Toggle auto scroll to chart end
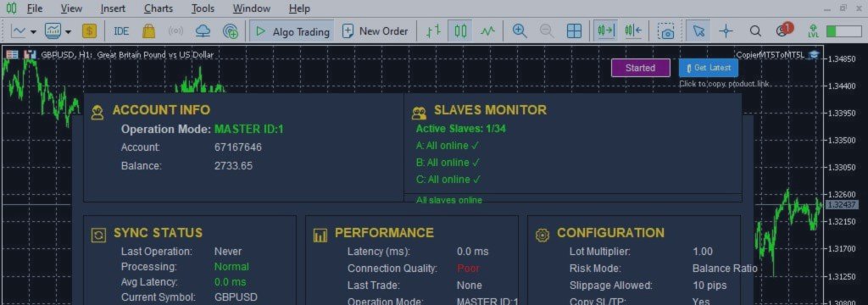868x305 pixels. pyautogui.click(x=605, y=31)
